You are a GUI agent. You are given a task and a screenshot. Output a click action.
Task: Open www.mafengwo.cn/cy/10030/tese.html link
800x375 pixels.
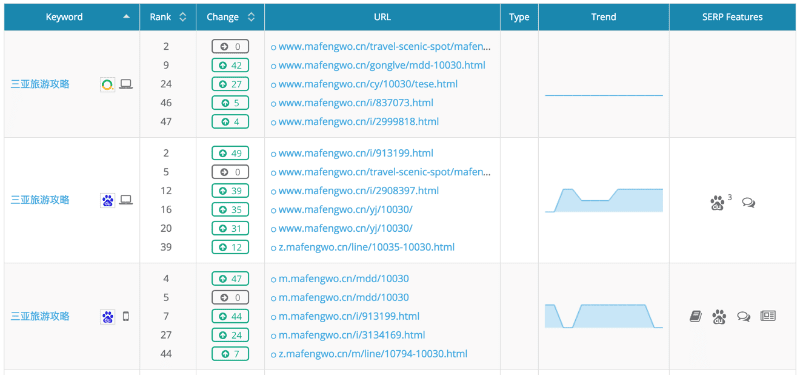(x=368, y=84)
